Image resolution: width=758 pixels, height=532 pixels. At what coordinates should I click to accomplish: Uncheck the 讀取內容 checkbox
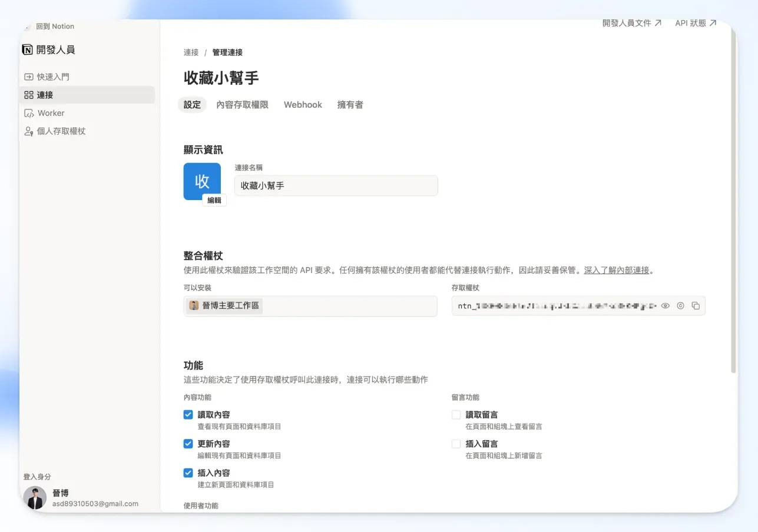(188, 415)
